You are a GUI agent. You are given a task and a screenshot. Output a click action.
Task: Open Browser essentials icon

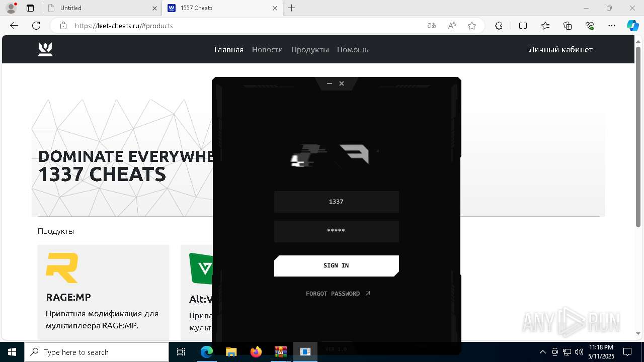590,26
